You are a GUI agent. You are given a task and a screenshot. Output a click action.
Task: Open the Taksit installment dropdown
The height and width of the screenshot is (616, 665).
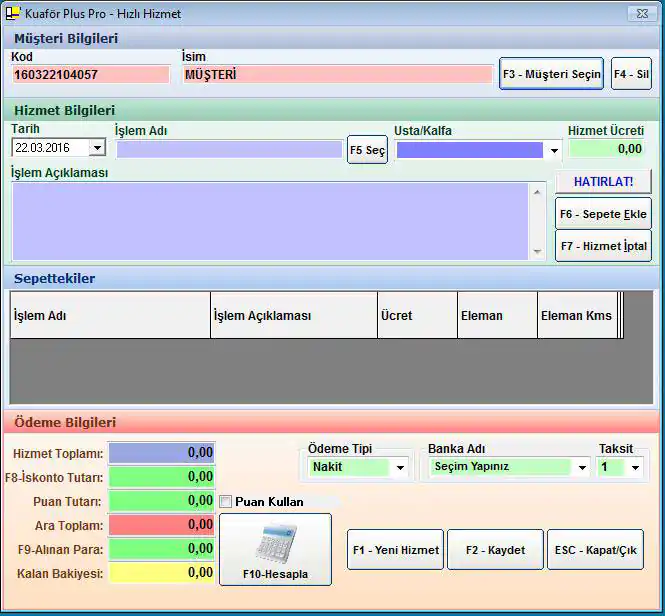click(635, 467)
